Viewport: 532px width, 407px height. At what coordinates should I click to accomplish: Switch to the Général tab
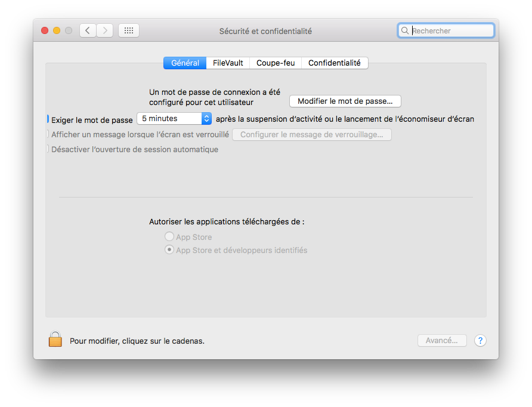185,63
